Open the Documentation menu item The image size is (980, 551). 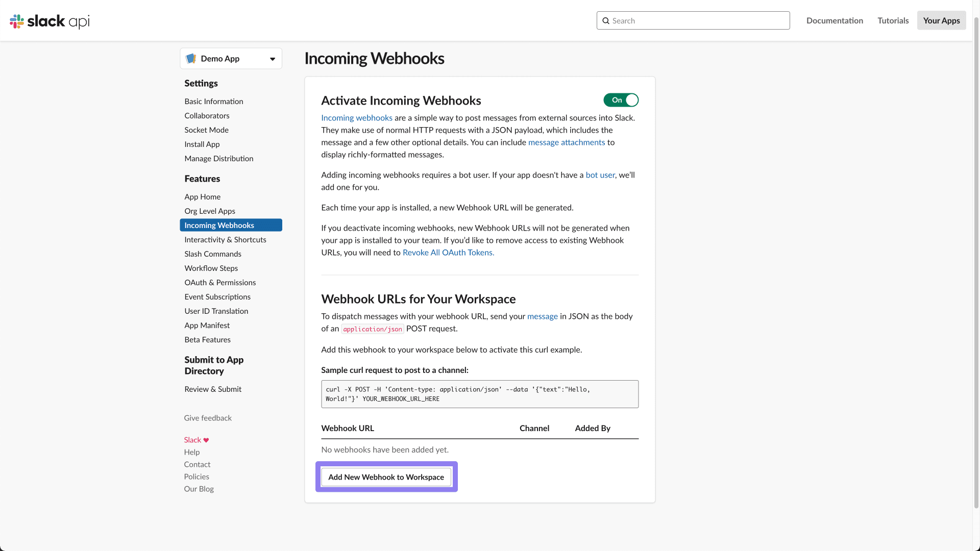click(x=835, y=20)
